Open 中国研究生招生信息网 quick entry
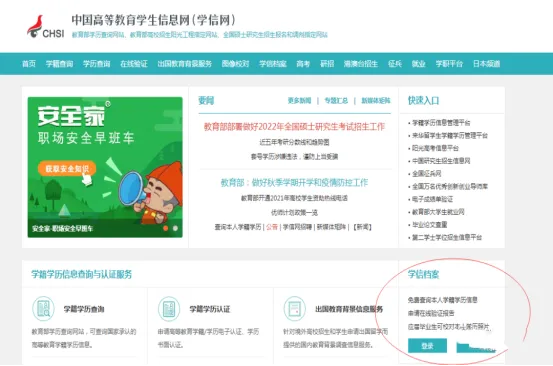The image size is (553, 366). click(441, 161)
